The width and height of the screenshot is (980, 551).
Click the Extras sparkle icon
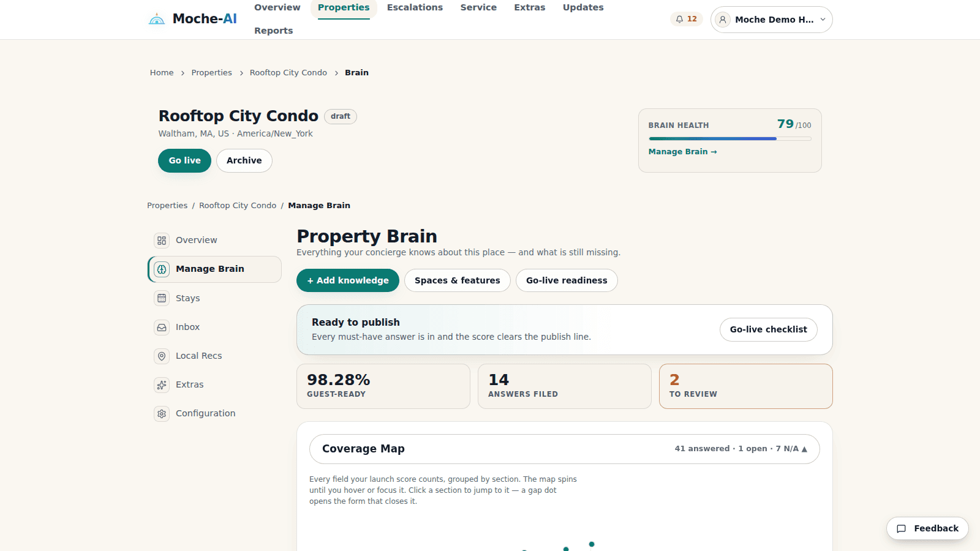162,385
